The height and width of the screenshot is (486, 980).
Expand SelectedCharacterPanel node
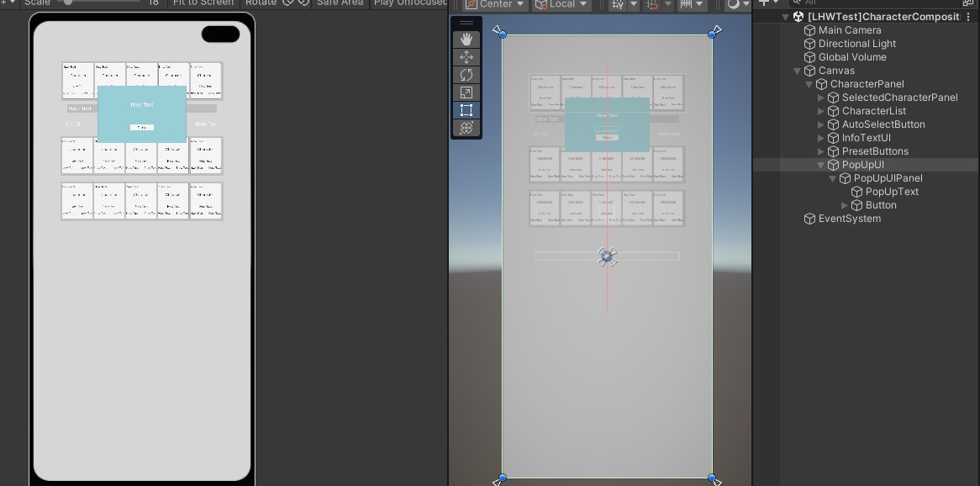pyautogui.click(x=821, y=98)
